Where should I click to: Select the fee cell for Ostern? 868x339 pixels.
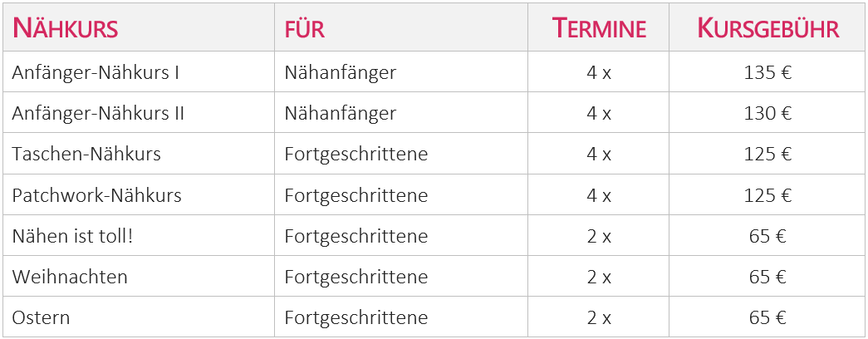click(x=767, y=317)
